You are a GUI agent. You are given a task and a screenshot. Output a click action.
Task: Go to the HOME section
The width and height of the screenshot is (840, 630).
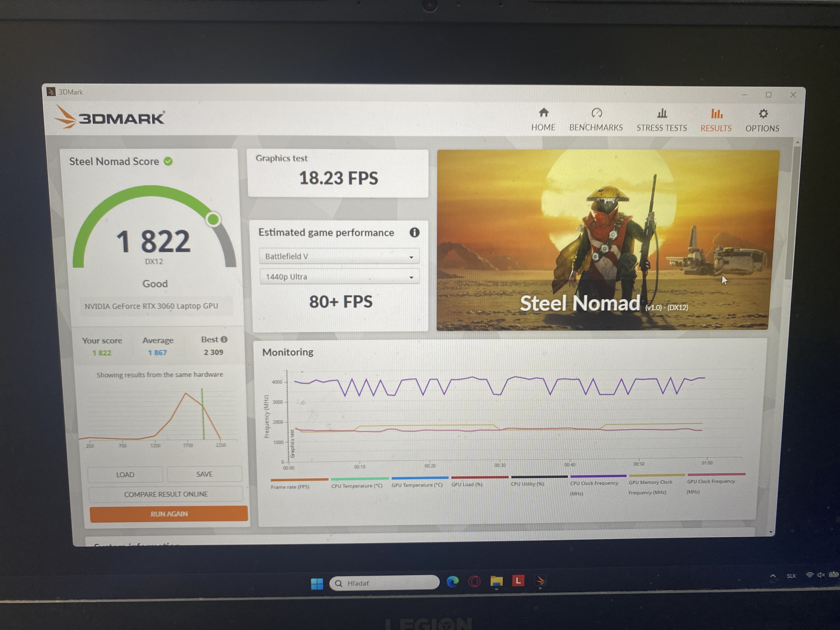coord(543,119)
